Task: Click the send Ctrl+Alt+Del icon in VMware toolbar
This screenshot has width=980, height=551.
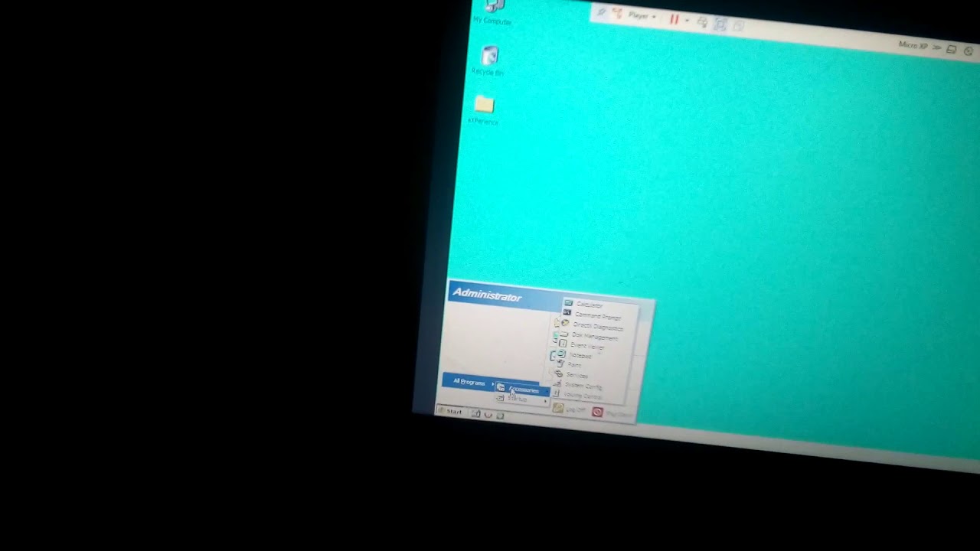Action: [x=703, y=23]
